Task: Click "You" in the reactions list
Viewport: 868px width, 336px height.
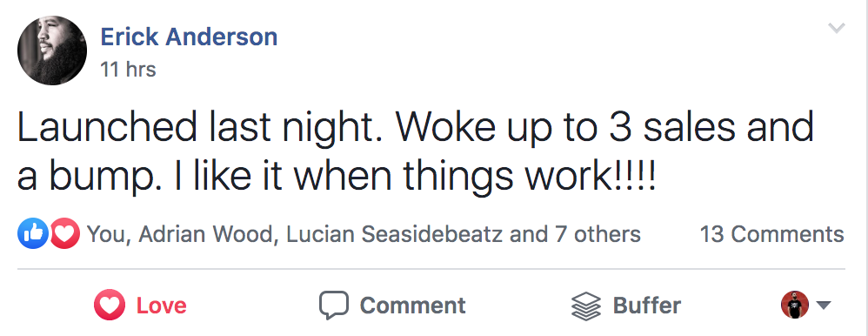Action: click(x=107, y=234)
